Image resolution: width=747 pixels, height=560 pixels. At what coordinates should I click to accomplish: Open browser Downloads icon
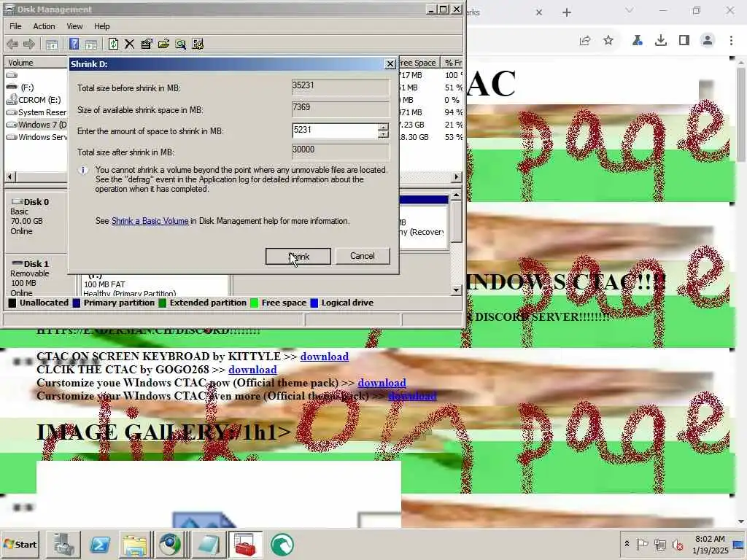(661, 41)
